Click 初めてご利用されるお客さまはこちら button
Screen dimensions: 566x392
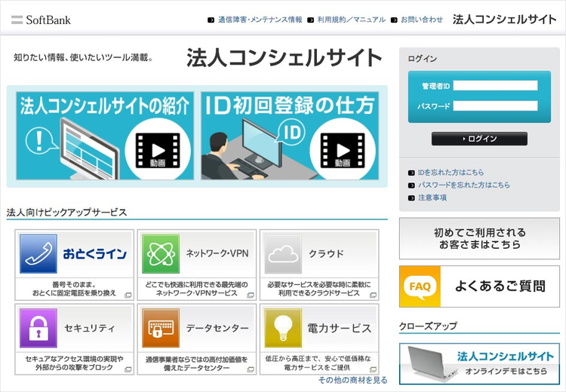tap(479, 238)
